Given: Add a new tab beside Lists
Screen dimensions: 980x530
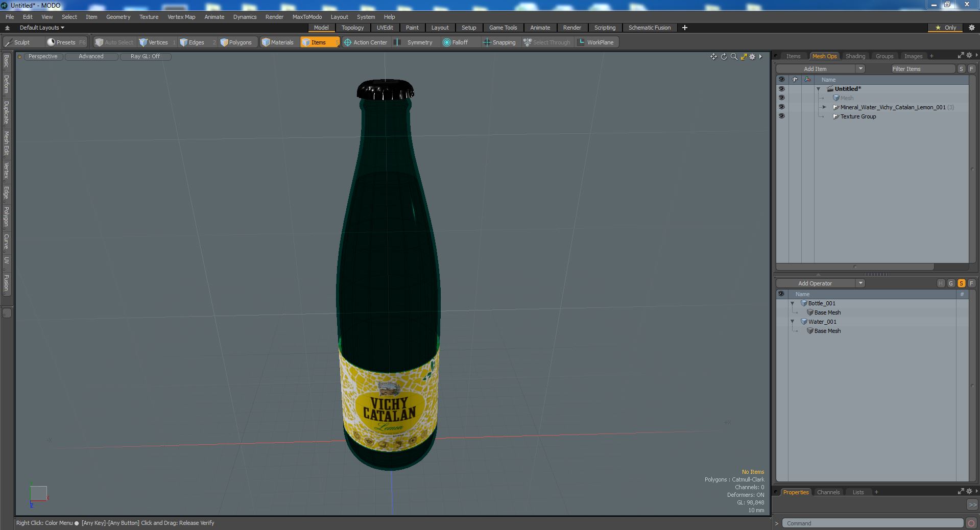Looking at the screenshot, I should pyautogui.click(x=876, y=492).
